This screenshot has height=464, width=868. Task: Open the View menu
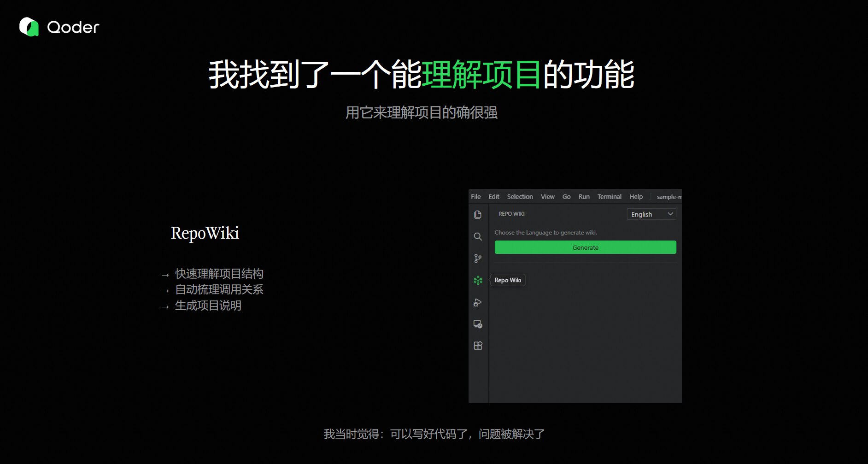tap(548, 197)
